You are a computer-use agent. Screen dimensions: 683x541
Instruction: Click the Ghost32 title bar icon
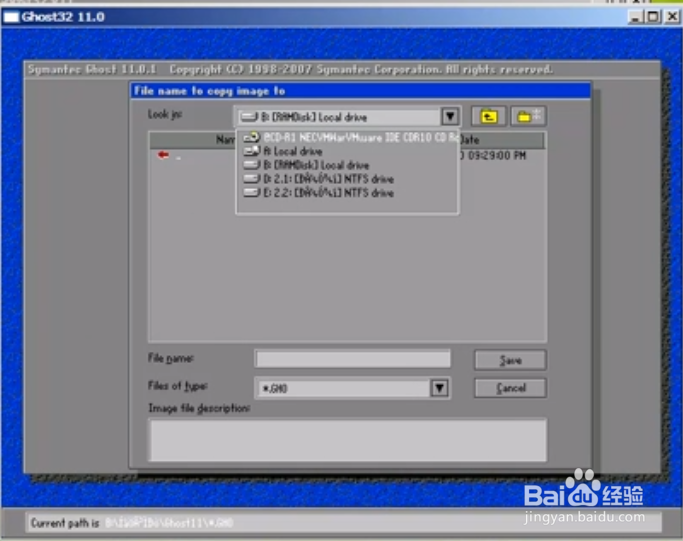pyautogui.click(x=11, y=17)
